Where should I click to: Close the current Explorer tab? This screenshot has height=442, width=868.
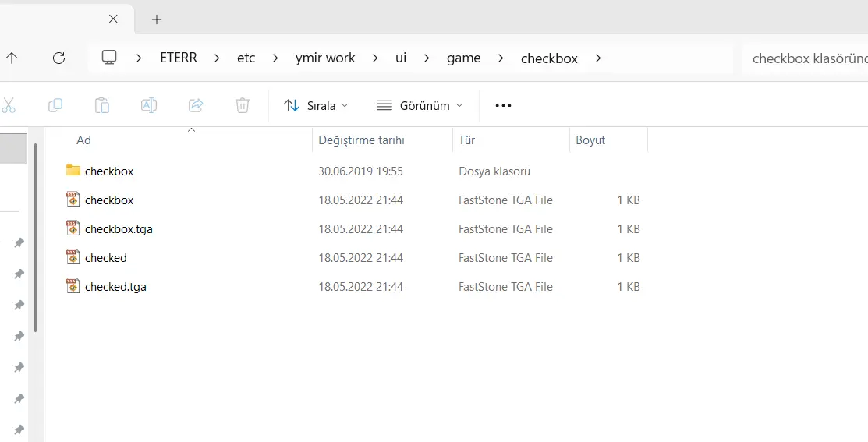click(113, 19)
